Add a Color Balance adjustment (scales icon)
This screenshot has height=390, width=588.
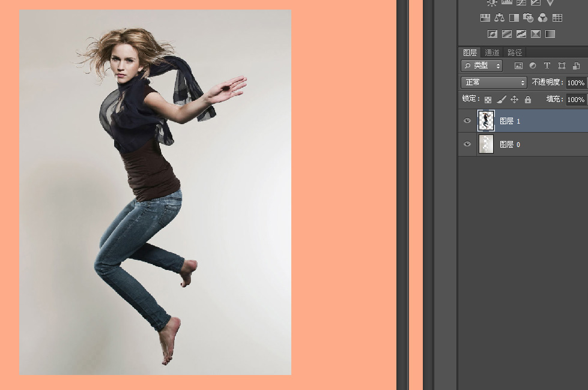point(500,18)
